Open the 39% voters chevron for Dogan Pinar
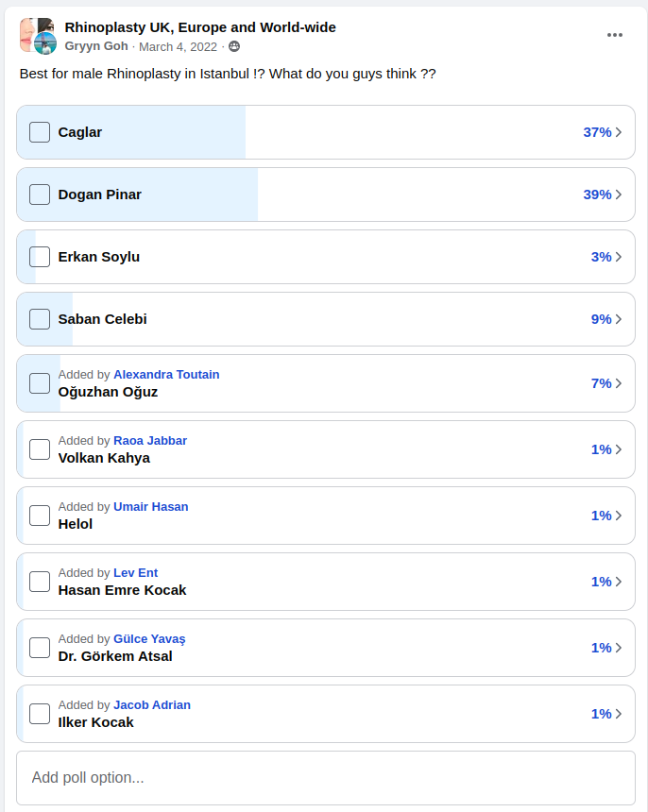This screenshot has height=812, width=648. tap(619, 195)
